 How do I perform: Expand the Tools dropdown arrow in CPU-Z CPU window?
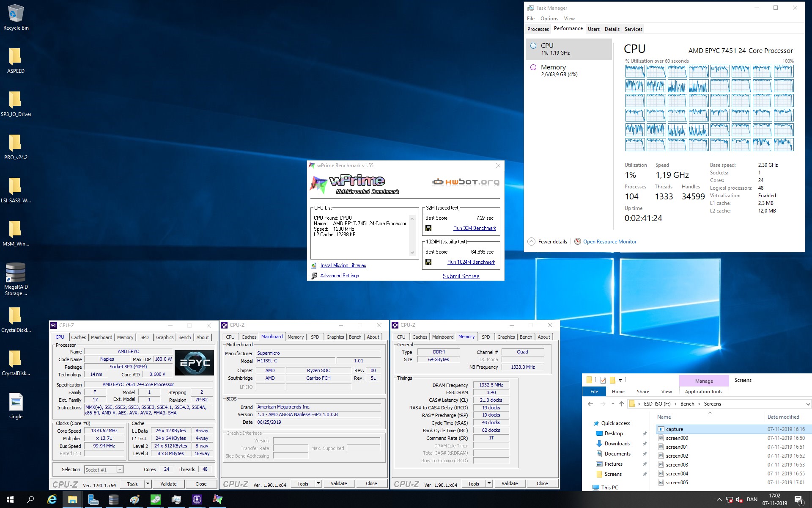pos(148,483)
